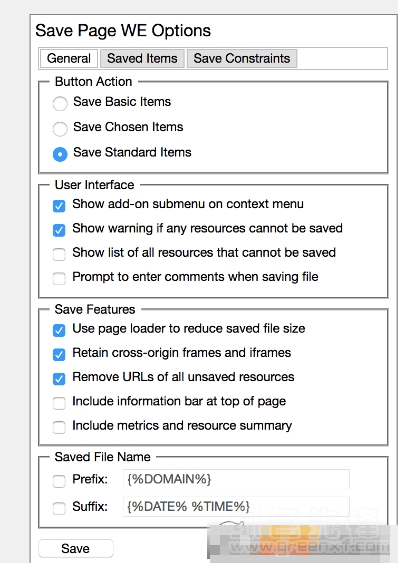Viewport: 398px width, 563px height.
Task: Click the Prefix {%DOMAIN%} text field
Action: point(236,479)
